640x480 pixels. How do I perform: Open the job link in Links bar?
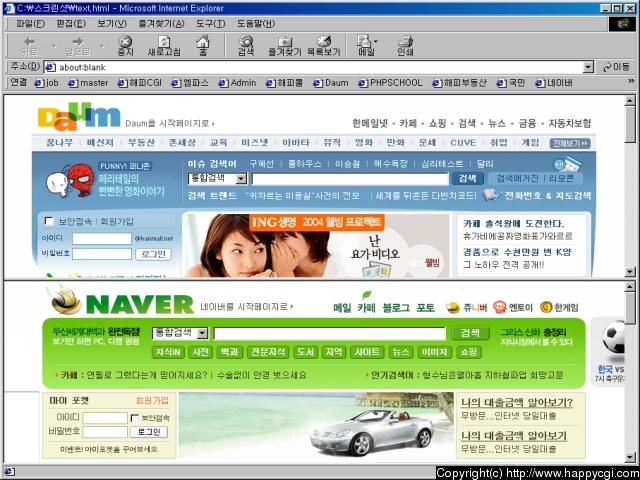(x=47, y=83)
